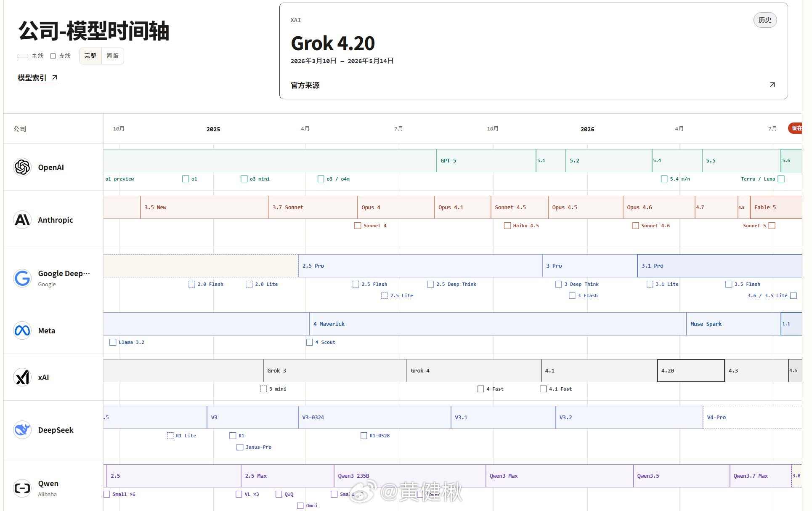
Task: Select the 4 Scout branch marker
Action: (x=310, y=342)
